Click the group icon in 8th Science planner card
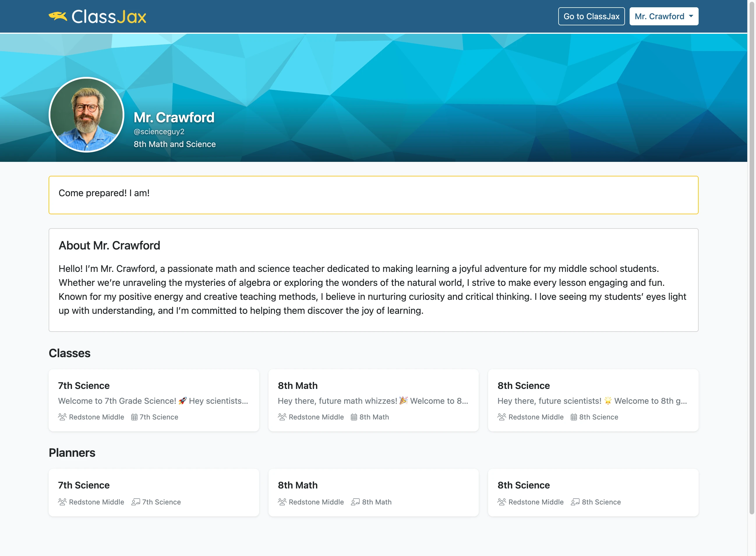The image size is (756, 556). coord(501,502)
